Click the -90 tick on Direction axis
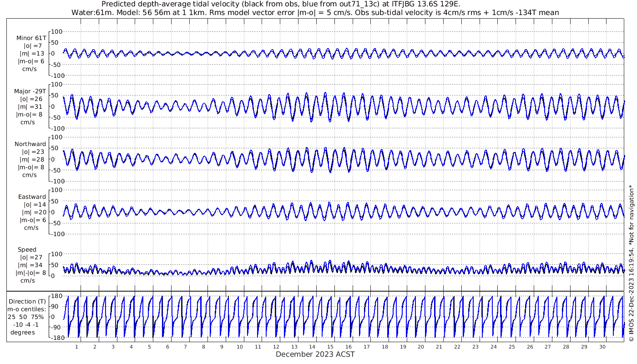This screenshot has height=364, width=637. point(57,327)
